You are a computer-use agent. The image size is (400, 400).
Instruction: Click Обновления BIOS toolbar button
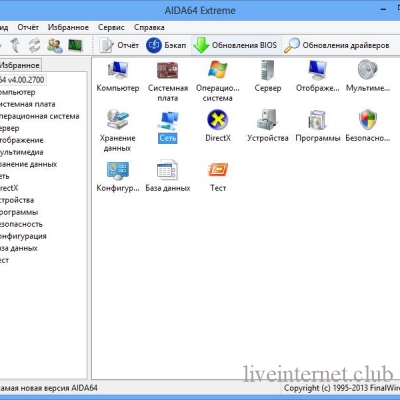click(x=235, y=45)
